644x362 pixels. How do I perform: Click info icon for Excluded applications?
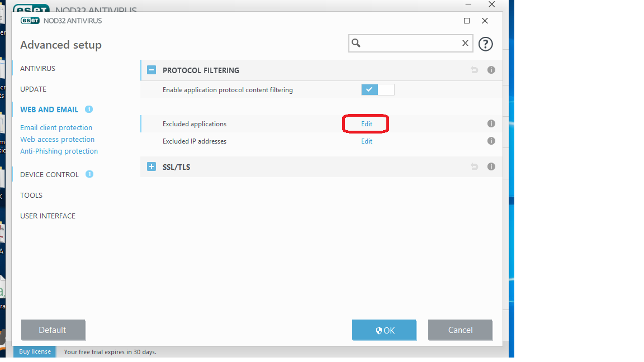pos(491,124)
